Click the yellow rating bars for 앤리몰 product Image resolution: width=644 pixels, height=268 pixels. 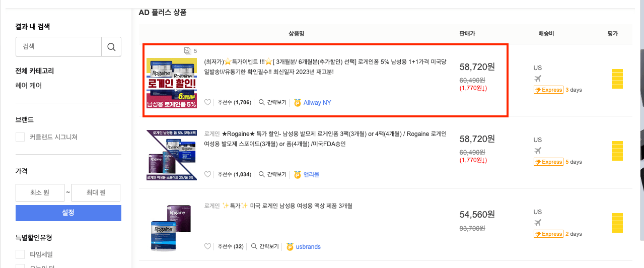pos(617,152)
